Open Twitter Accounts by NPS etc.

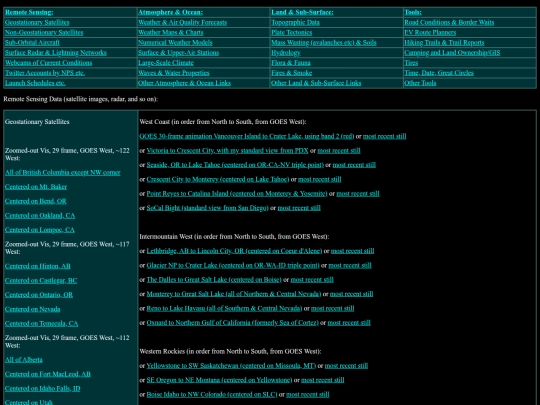click(45, 73)
